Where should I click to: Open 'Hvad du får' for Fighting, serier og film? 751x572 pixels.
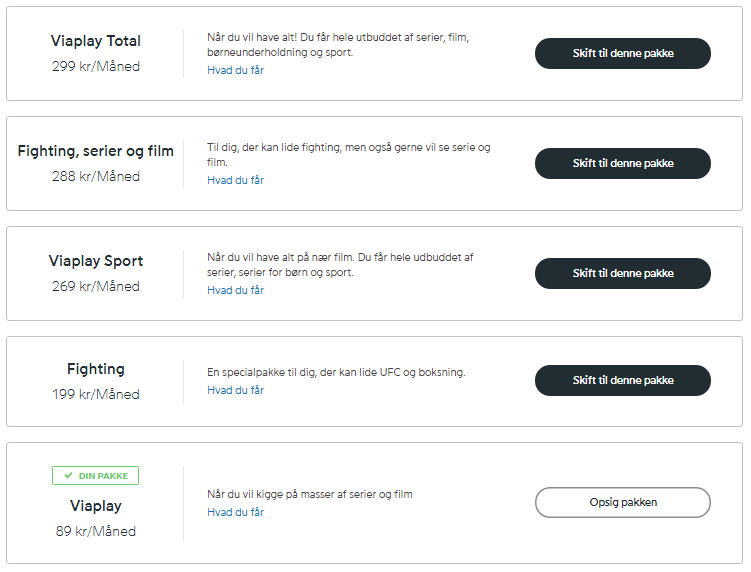(x=235, y=181)
